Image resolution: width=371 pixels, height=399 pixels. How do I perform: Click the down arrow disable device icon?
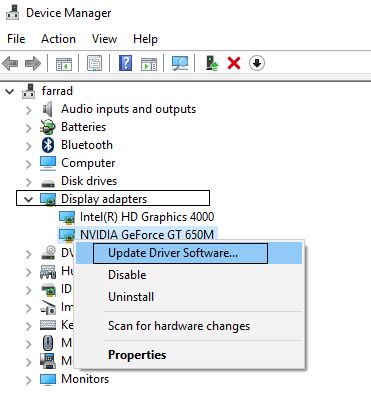click(257, 63)
